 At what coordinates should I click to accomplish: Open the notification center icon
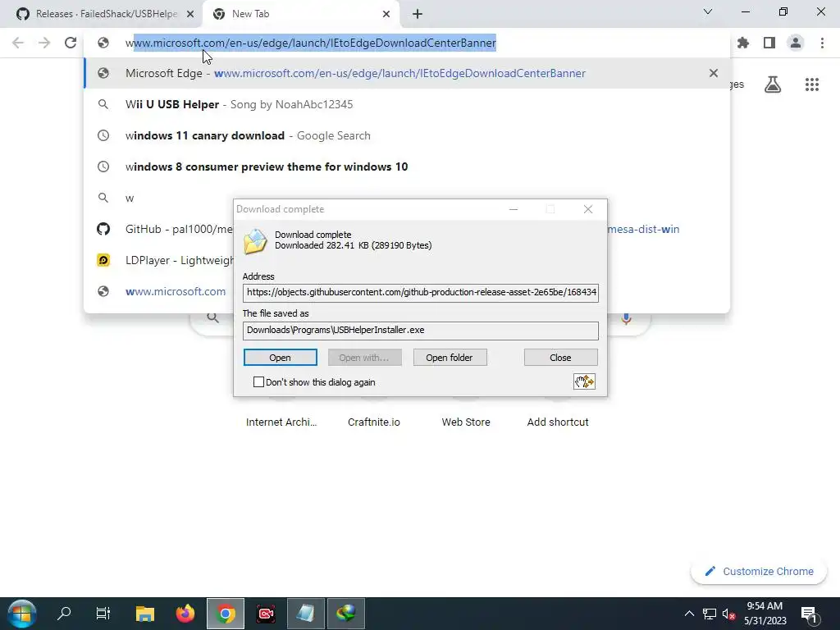click(x=810, y=614)
